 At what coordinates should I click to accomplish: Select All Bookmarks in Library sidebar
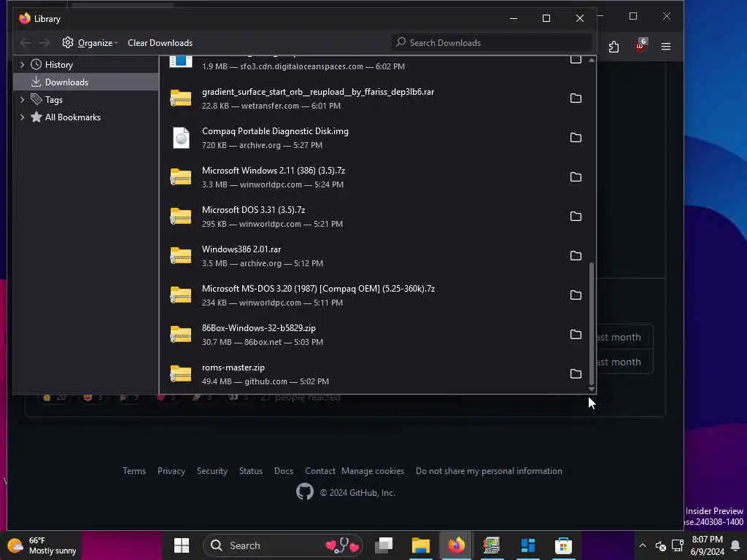86,117
